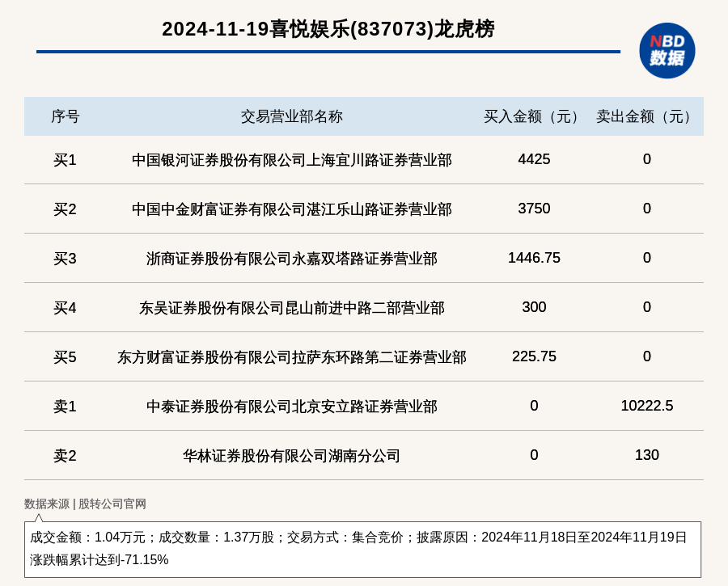Click the 成交金额 summary note box
Image resolution: width=728 pixels, height=586 pixels.
tap(362, 550)
